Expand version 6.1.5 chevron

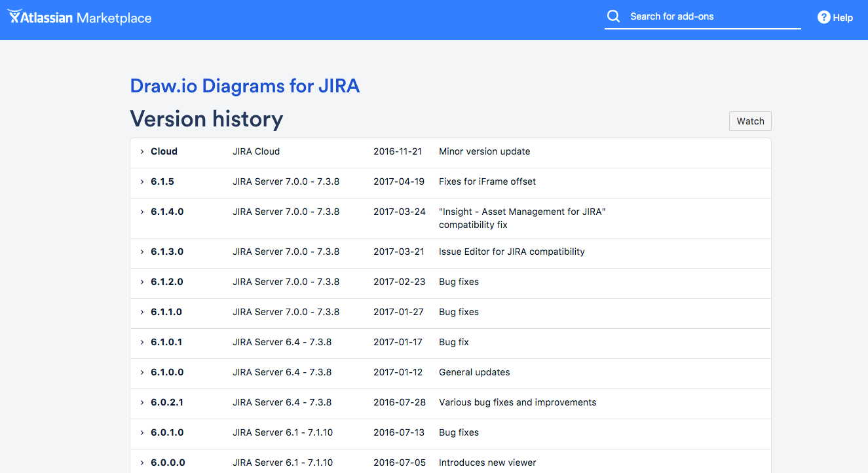[x=142, y=181]
